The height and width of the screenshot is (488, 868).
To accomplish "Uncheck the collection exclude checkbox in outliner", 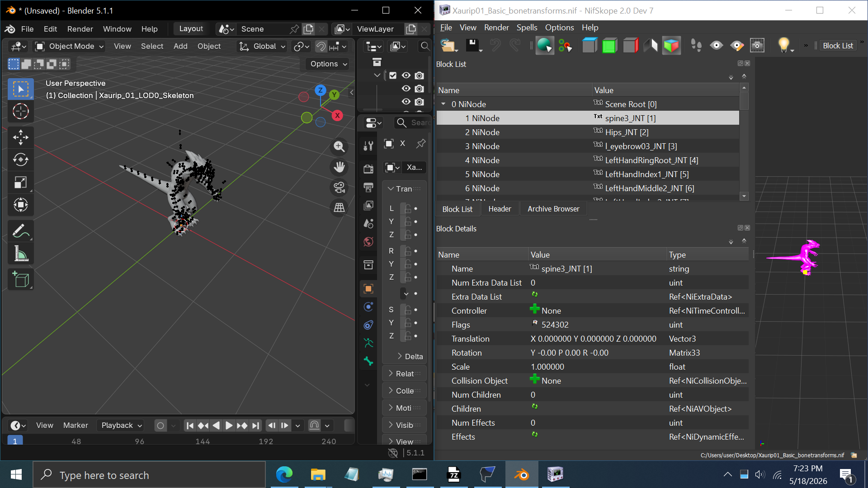I will tap(393, 75).
